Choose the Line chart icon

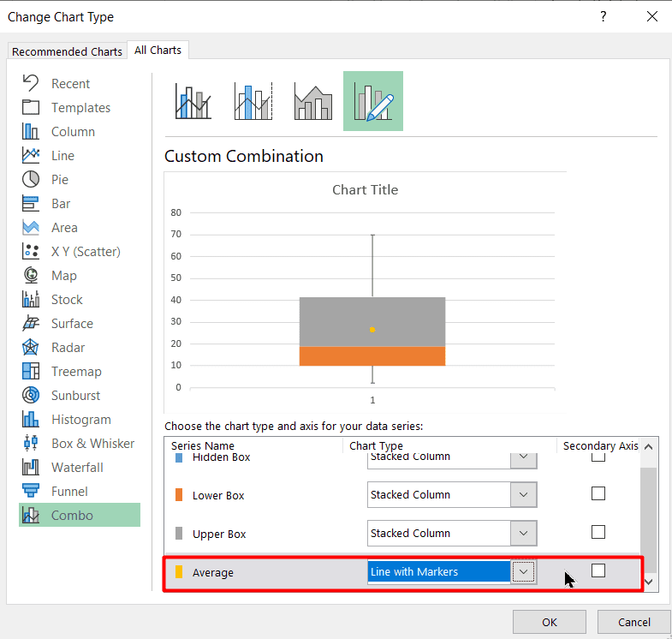click(x=31, y=155)
